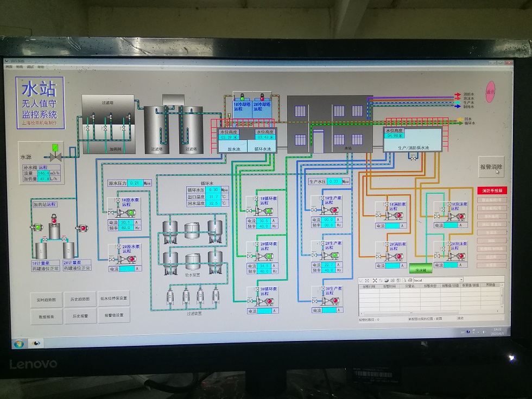
Task: Click the 循环水压 value 0.30 field
Action: pos(213,189)
